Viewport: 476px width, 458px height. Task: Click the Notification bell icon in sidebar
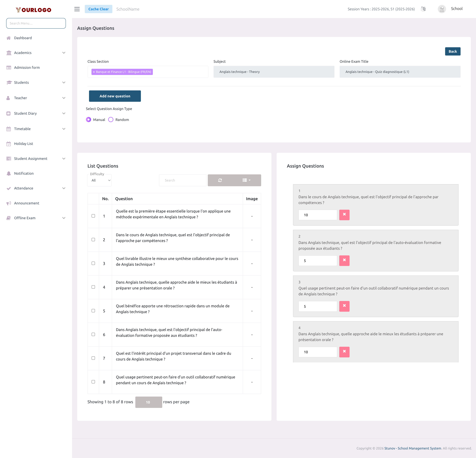coord(9,173)
